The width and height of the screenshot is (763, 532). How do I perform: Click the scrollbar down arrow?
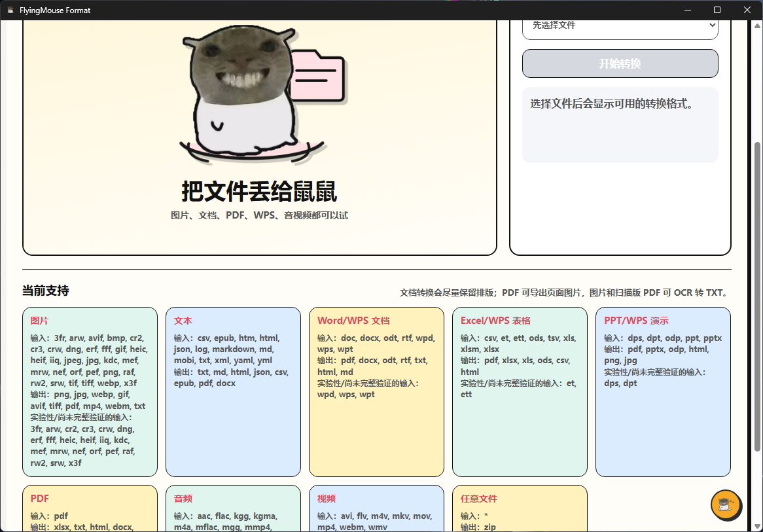click(x=756, y=526)
